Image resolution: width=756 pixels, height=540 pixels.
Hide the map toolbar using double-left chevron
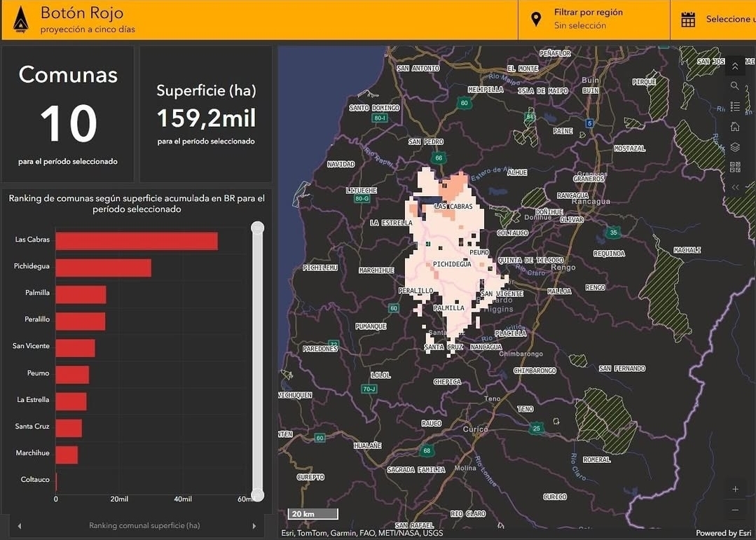[x=734, y=187]
